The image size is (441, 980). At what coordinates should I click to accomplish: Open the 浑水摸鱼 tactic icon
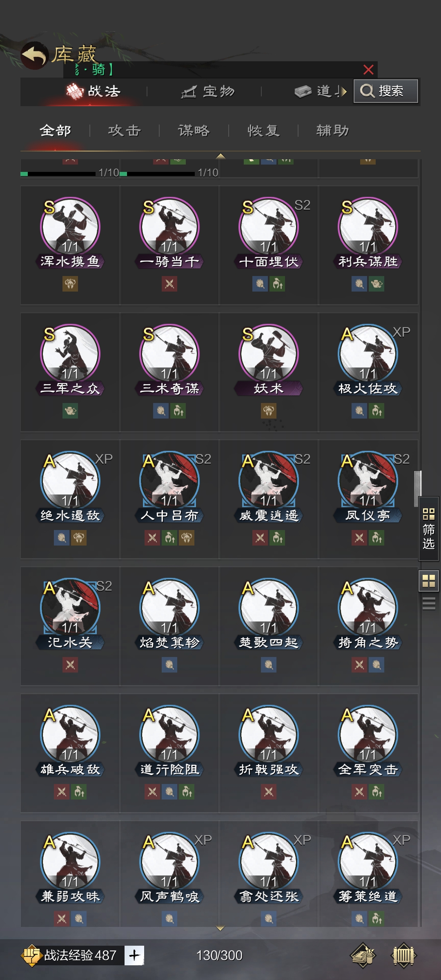click(x=70, y=227)
